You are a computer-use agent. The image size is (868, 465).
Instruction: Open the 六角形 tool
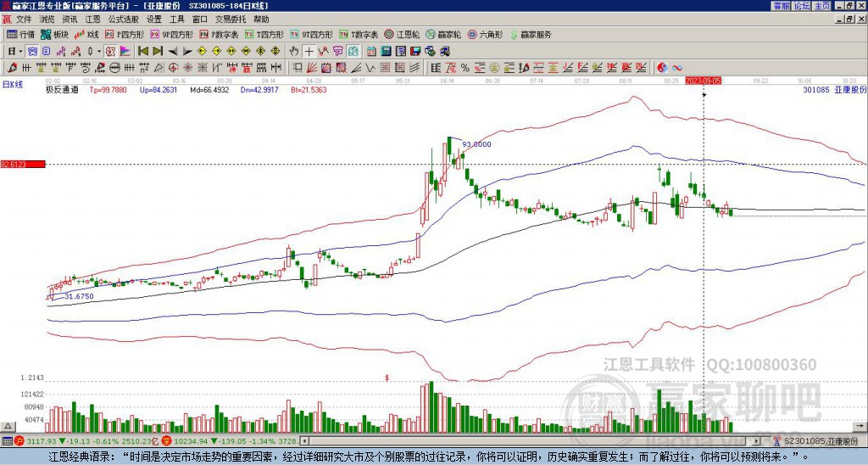485,34
